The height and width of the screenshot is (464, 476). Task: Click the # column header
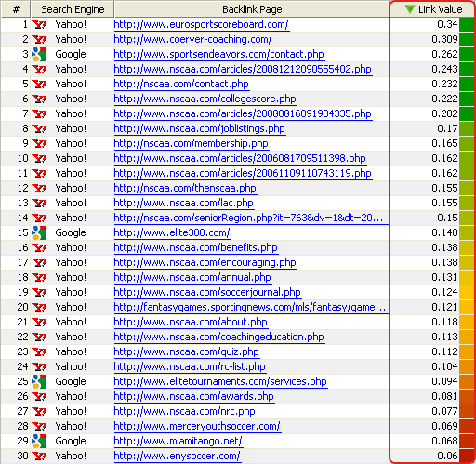16,9
